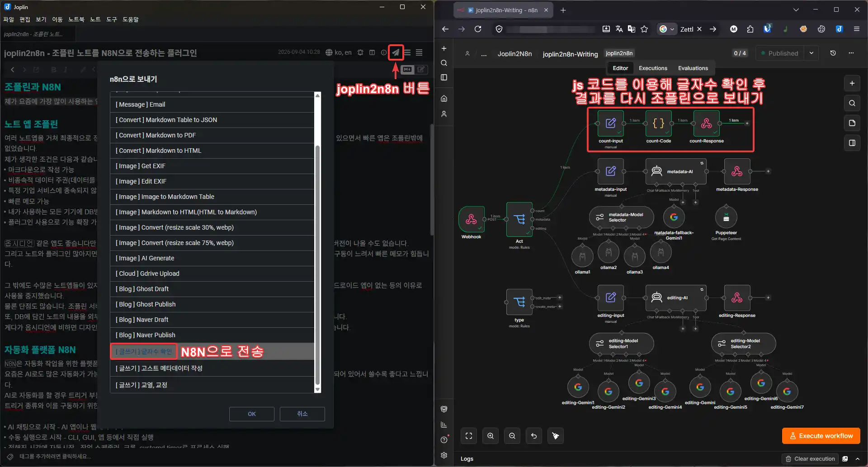Click 태그를 추가하려면 클릭하세요 tag field
The width and height of the screenshot is (868, 467).
click(x=55, y=457)
